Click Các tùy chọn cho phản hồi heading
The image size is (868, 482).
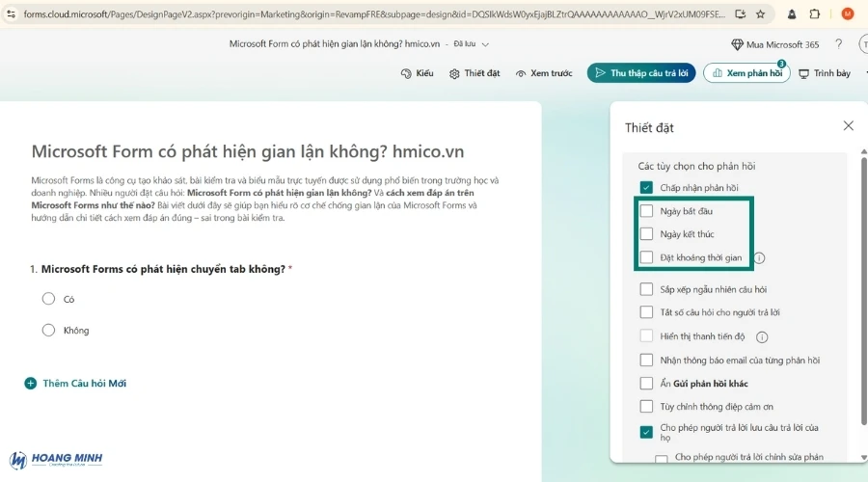696,166
